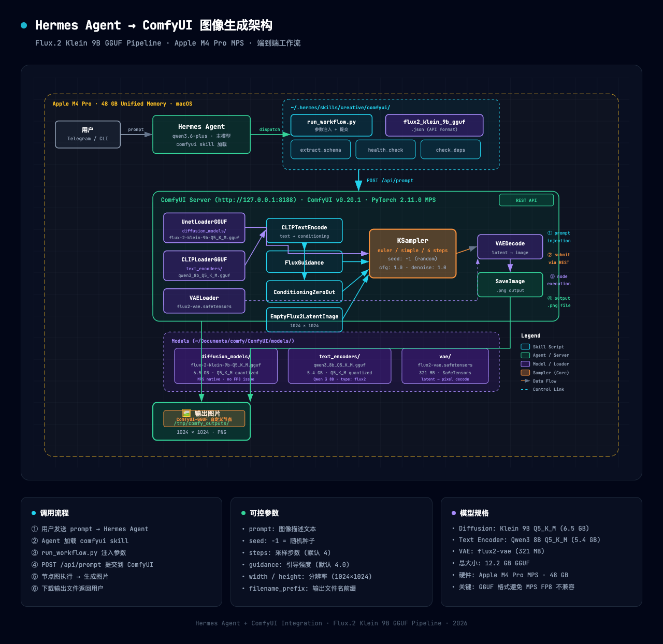Click the text_encoders/ model card
663x644 pixels.
point(340,366)
